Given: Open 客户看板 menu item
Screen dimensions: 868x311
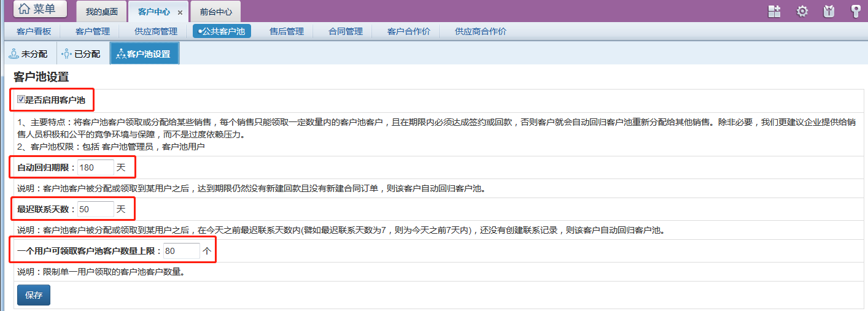Looking at the screenshot, I should tap(34, 31).
